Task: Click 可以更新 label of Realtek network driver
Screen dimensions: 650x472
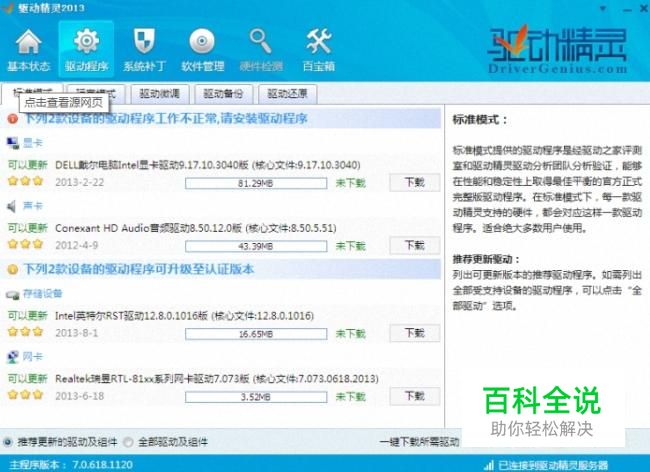Action: (x=28, y=379)
